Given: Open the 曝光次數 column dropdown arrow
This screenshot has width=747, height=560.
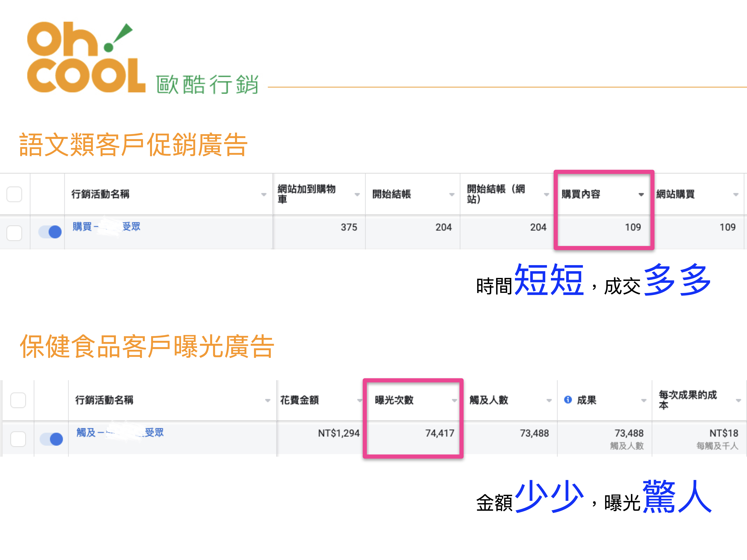Looking at the screenshot, I should click(x=454, y=400).
